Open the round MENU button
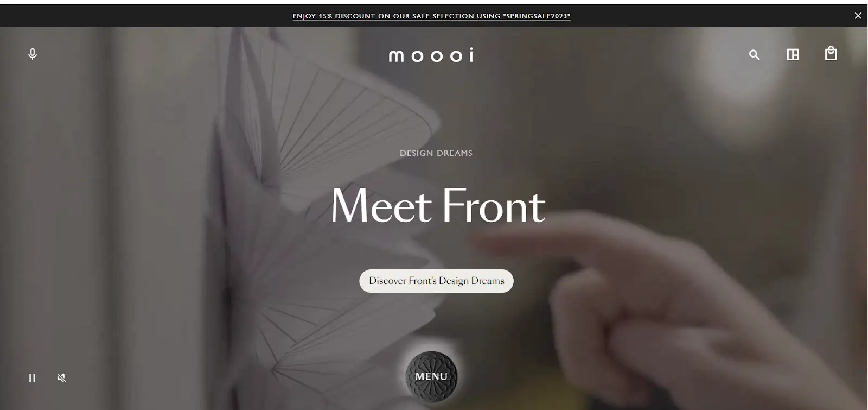The image size is (868, 410). coord(431,376)
